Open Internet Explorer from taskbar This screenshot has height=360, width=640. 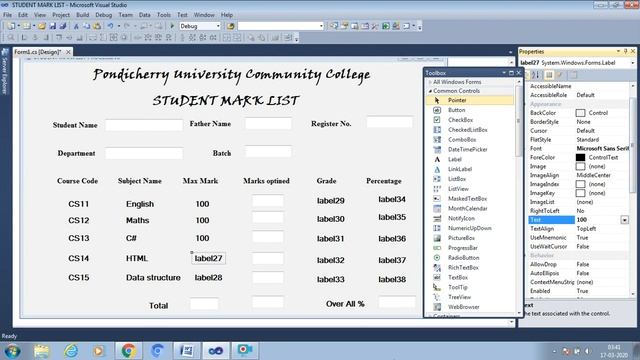pyautogui.click(x=71, y=351)
